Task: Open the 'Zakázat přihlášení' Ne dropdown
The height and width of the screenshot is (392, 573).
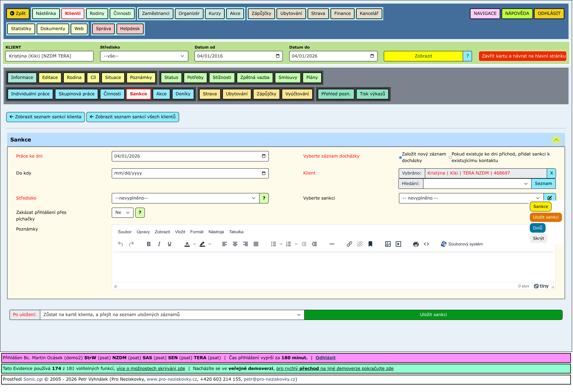Action: [x=122, y=213]
